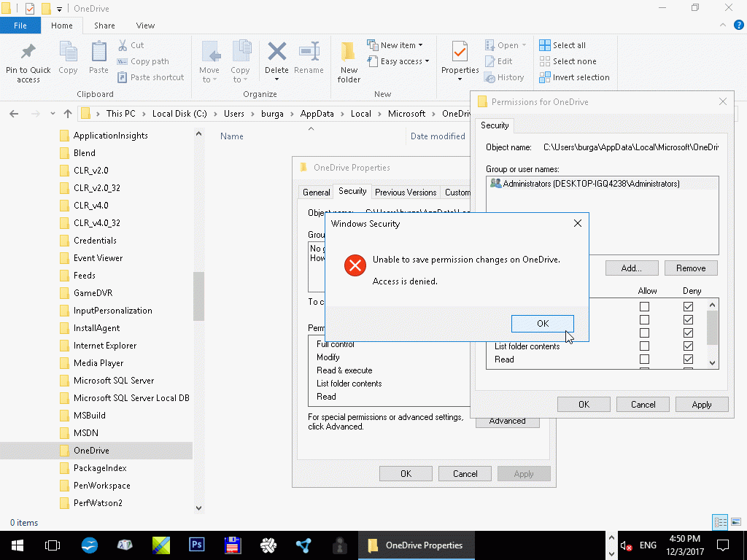Click Remove in Permissions for OneDrive
Image resolution: width=747 pixels, height=560 pixels.
(x=691, y=268)
